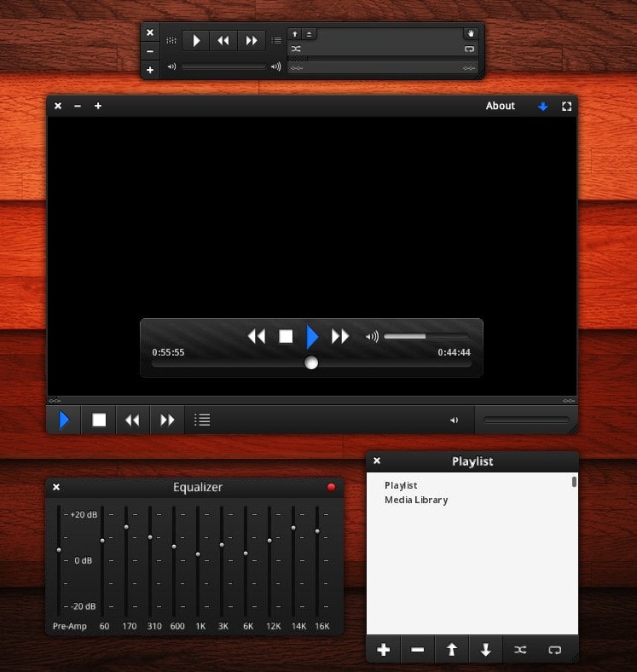This screenshot has height=672, width=637.
Task: Toggle repeat in Playlist window
Action: click(554, 650)
